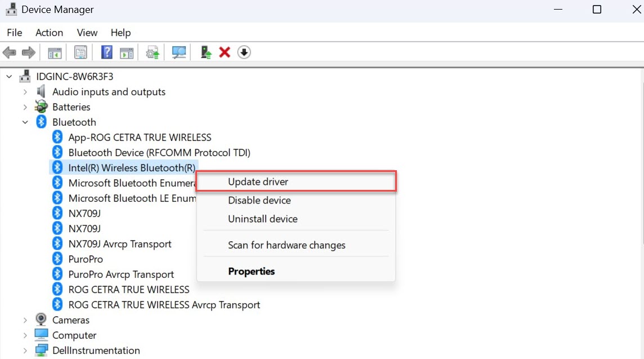Select Microsoft Bluetooth Enumerator entry

tap(132, 183)
